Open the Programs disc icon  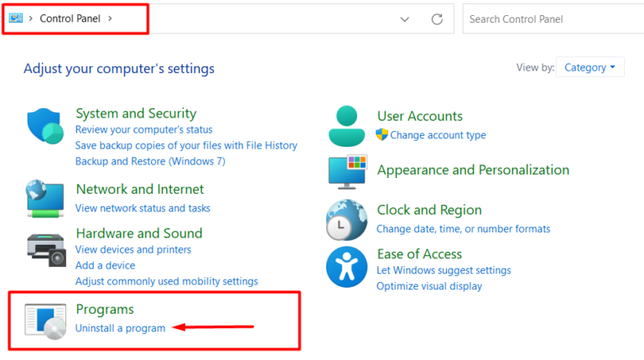point(45,321)
